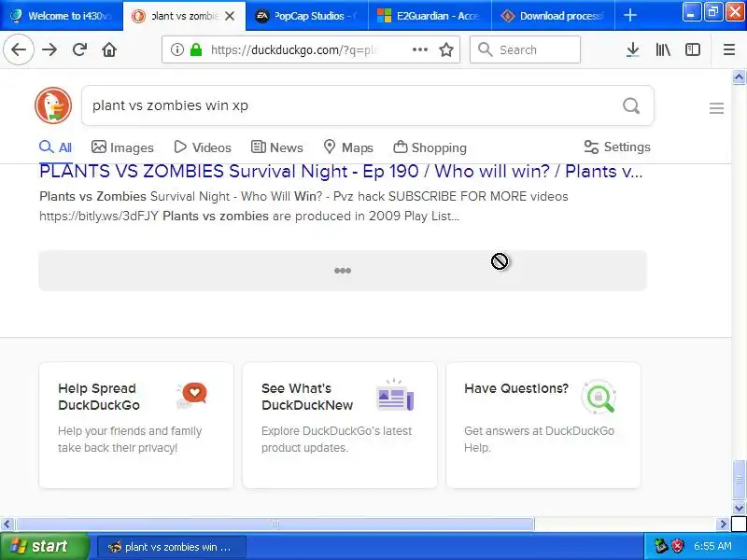Viewport: 747px width, 560px height.
Task: Reload the current page
Action: [79, 49]
